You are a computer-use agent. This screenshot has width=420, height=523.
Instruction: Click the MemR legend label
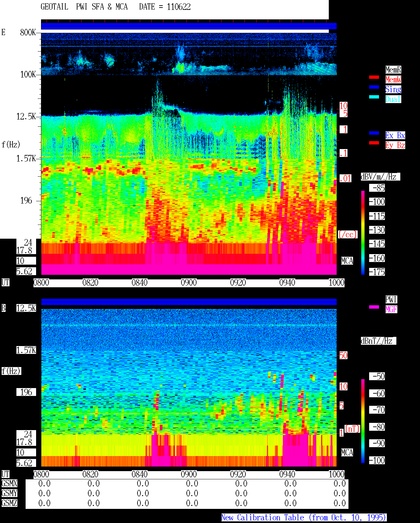393,70
